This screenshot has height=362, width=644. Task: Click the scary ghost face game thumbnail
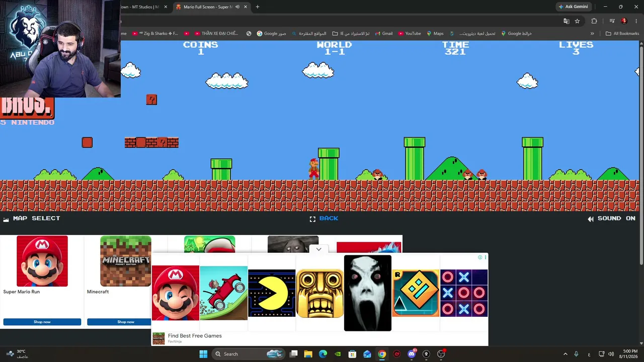tap(368, 293)
